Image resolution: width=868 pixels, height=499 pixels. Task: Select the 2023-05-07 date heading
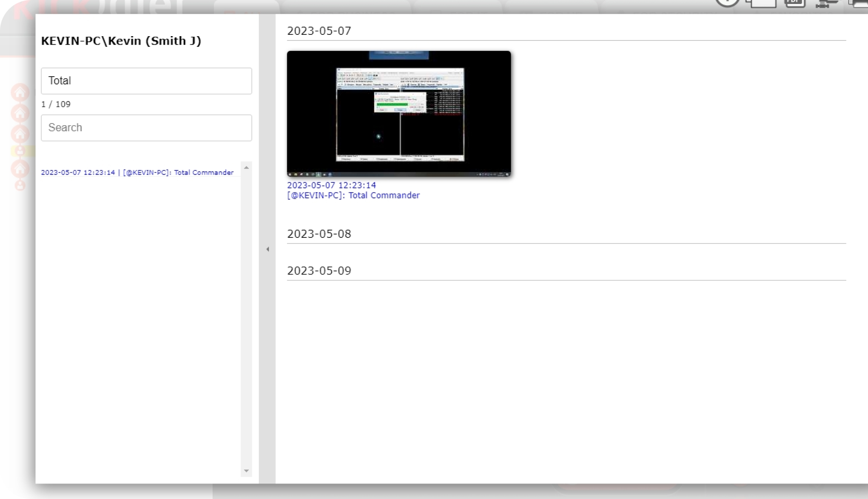319,31
